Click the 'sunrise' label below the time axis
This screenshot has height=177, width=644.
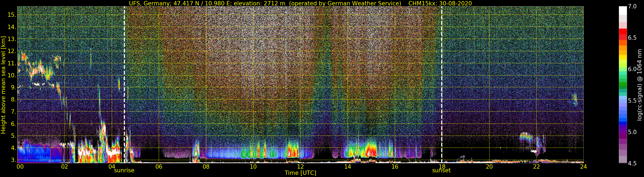pos(124,171)
